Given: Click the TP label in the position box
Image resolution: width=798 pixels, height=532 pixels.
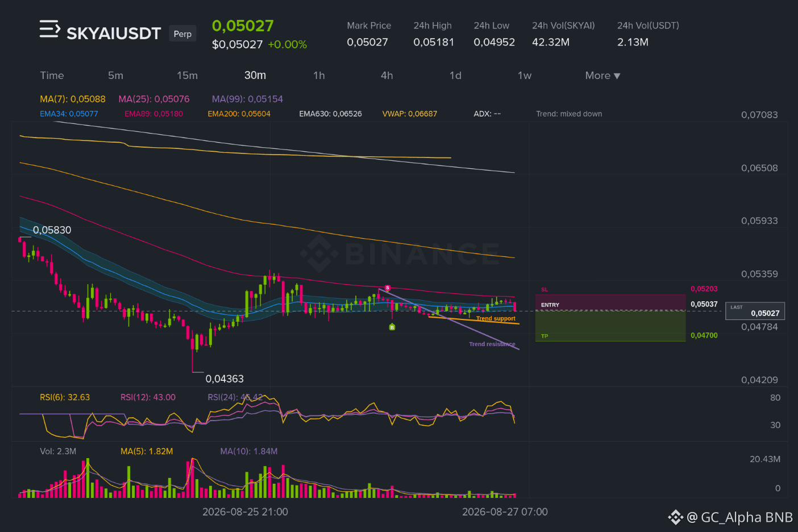Looking at the screenshot, I should pyautogui.click(x=545, y=336).
